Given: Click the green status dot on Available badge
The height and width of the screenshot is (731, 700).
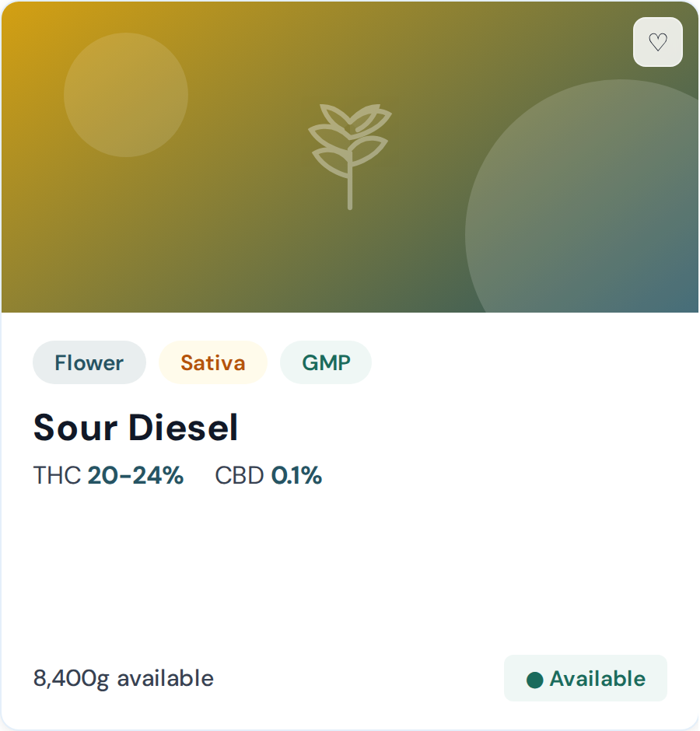Looking at the screenshot, I should pos(534,678).
